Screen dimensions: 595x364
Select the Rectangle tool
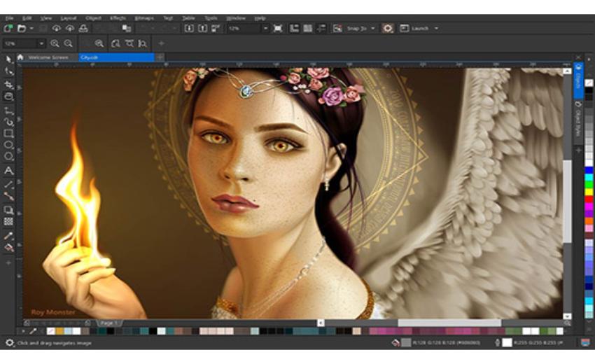click(8, 134)
